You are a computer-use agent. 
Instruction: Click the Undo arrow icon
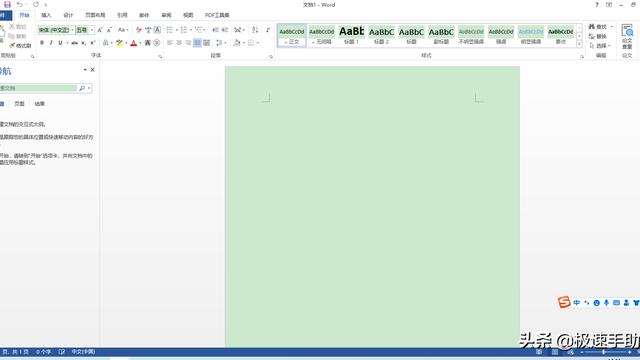click(x=20, y=4)
